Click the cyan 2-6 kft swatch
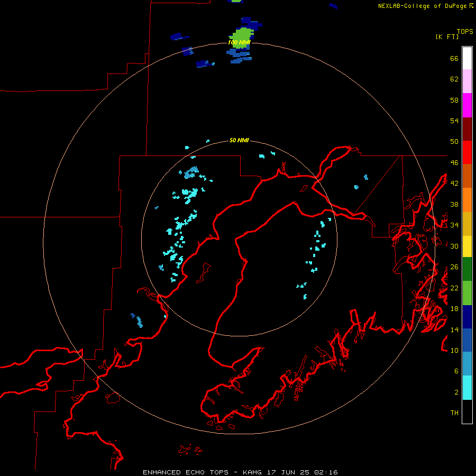476x476 pixels. pos(467,388)
